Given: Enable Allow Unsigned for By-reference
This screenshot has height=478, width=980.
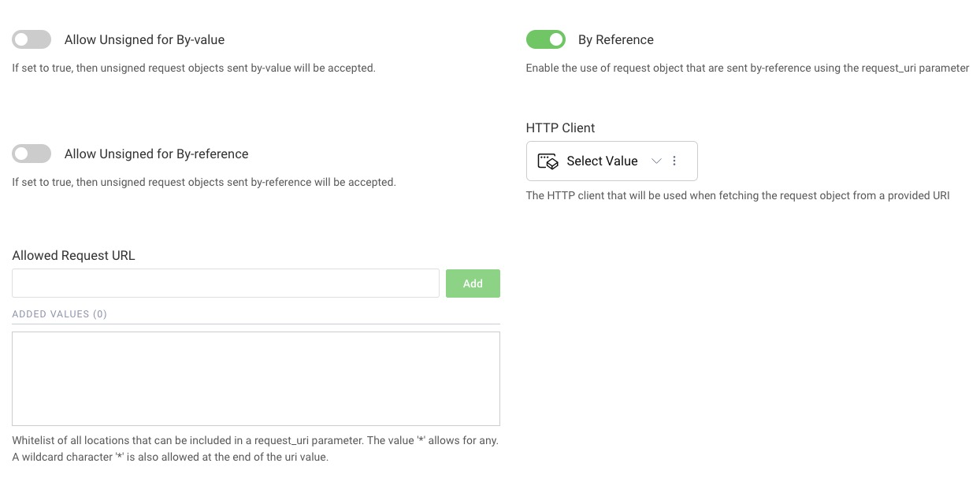Looking at the screenshot, I should [x=31, y=153].
